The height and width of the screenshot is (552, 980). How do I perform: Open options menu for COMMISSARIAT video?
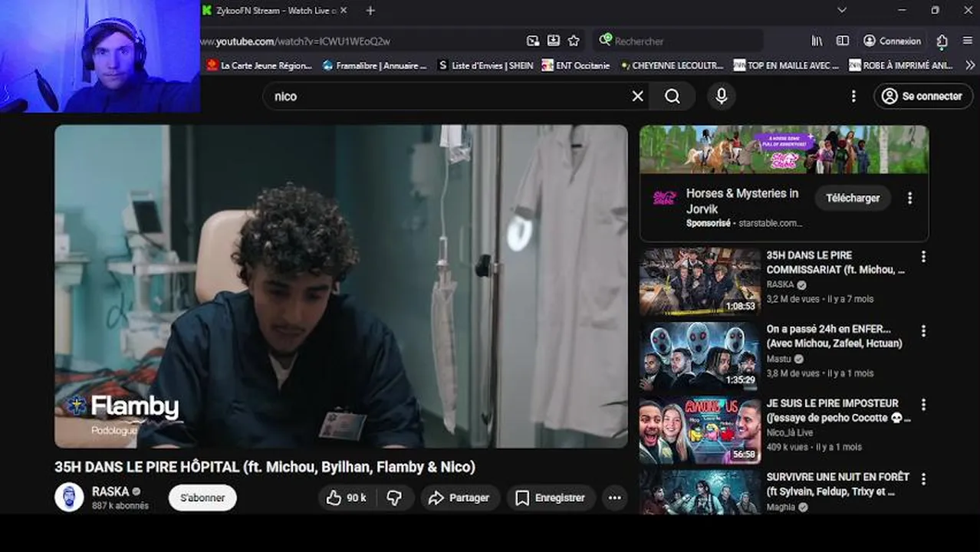coord(923,257)
